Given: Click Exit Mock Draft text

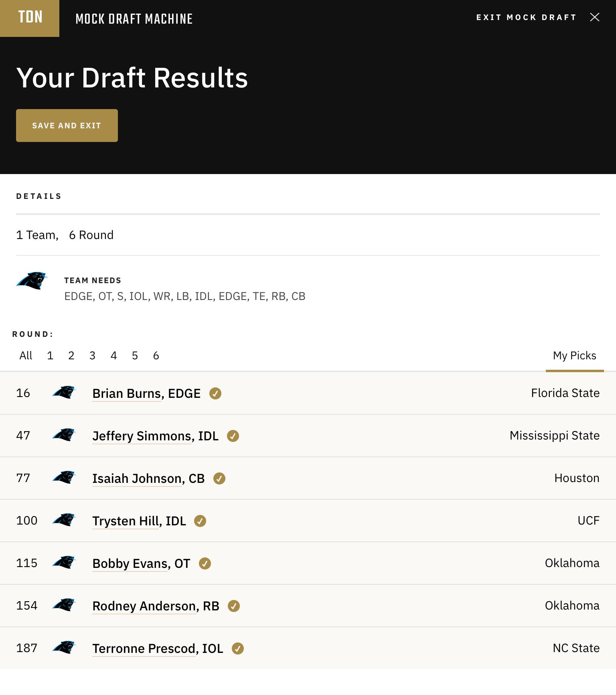Looking at the screenshot, I should 526,17.
